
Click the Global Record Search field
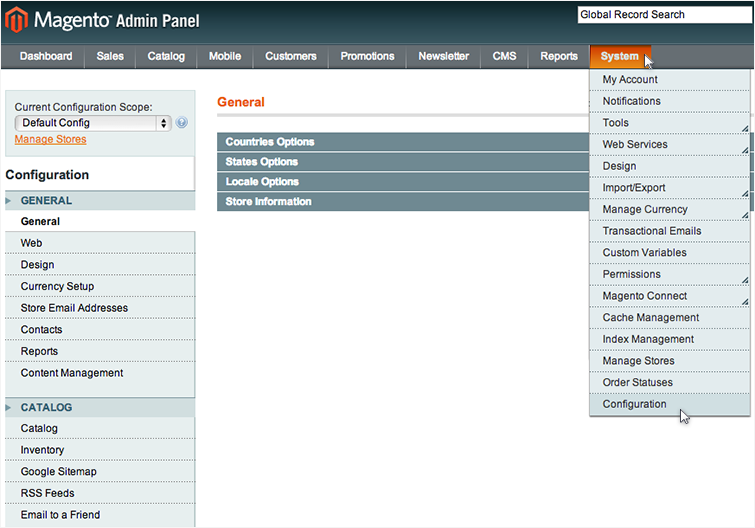(x=664, y=15)
